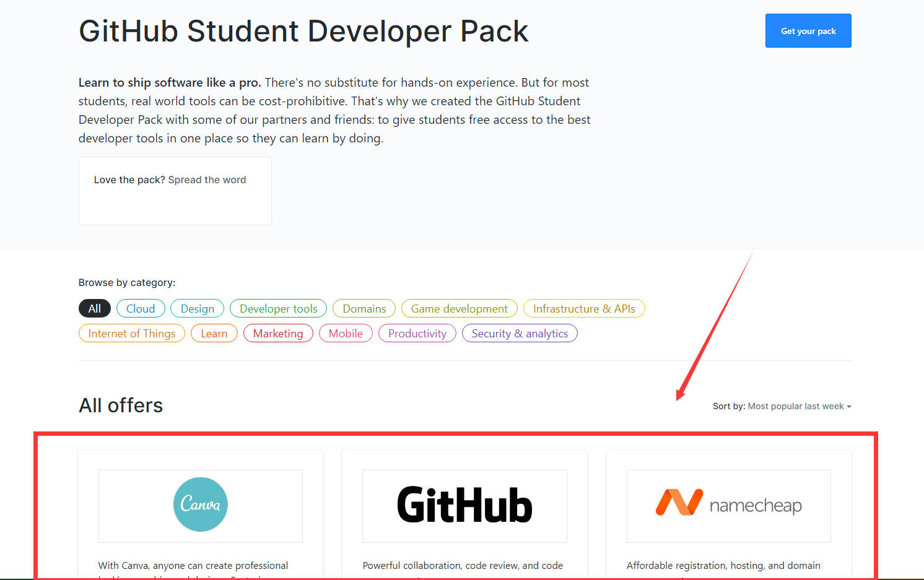Filter offers by Cloud category
This screenshot has width=924, height=580.
pyautogui.click(x=141, y=309)
